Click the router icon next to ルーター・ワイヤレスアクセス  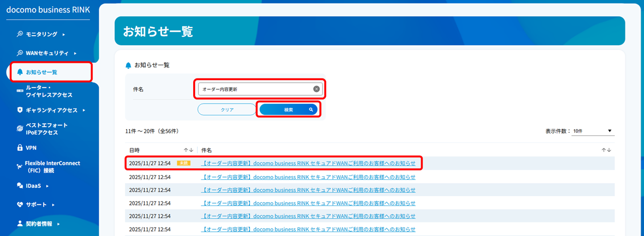click(x=20, y=91)
